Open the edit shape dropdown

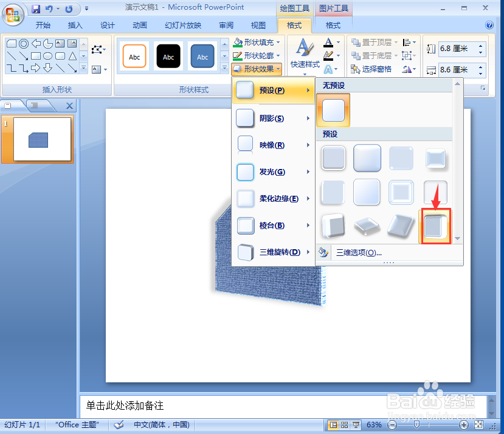click(x=98, y=49)
